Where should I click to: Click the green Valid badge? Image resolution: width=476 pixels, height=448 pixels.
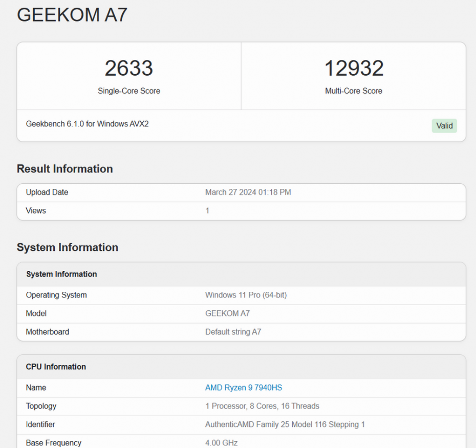coord(444,126)
